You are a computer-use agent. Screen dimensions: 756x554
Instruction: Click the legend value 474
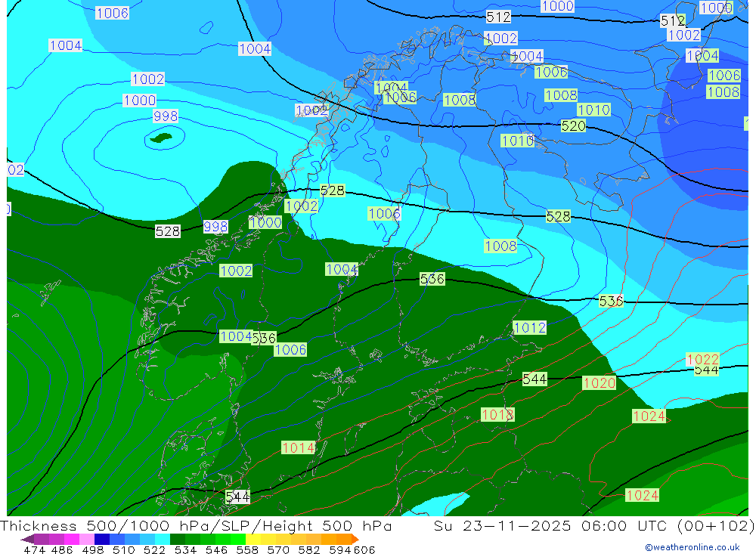click(x=34, y=549)
